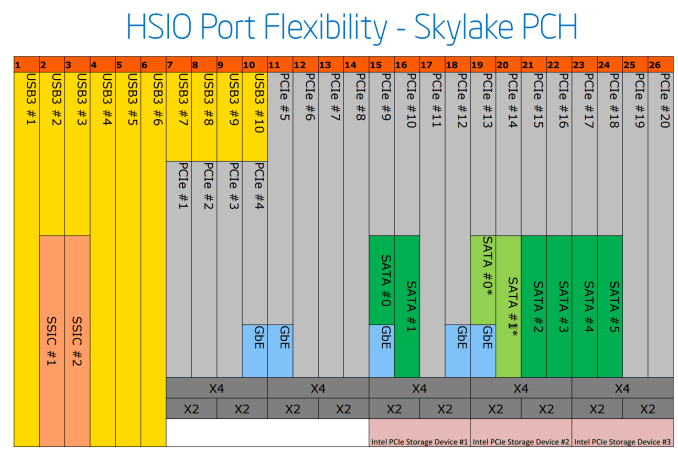Select the USB3 #10 cell
Viewport: 678px width, 452px height.
pos(255,117)
